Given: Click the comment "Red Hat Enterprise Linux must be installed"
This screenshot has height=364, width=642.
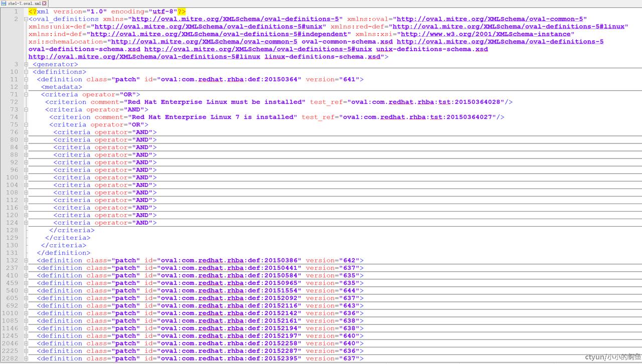Looking at the screenshot, I should [215, 102].
